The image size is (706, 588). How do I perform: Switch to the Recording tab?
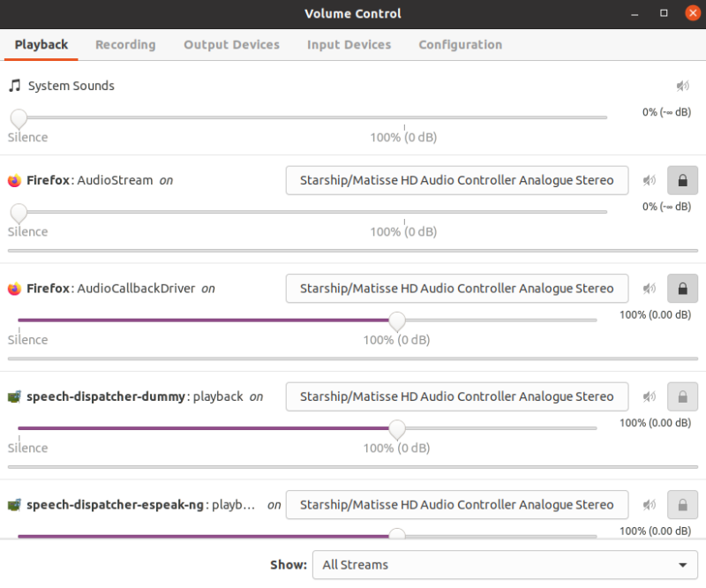pos(125,45)
